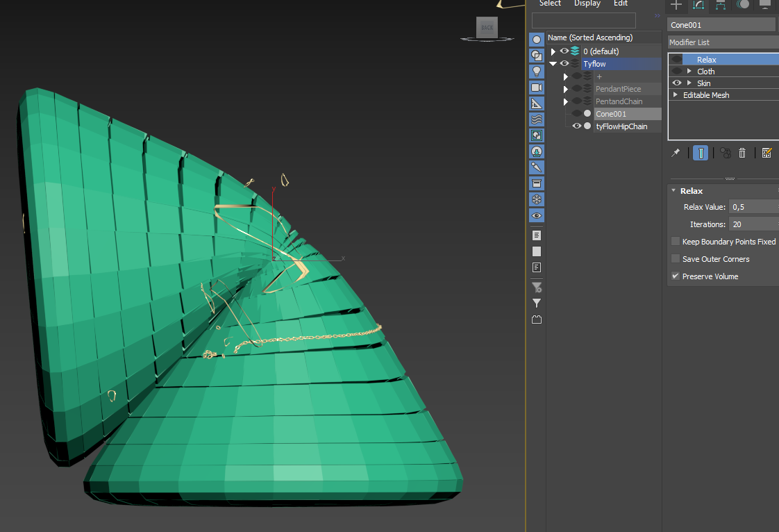Click the Remove modifier trash icon

pos(742,153)
